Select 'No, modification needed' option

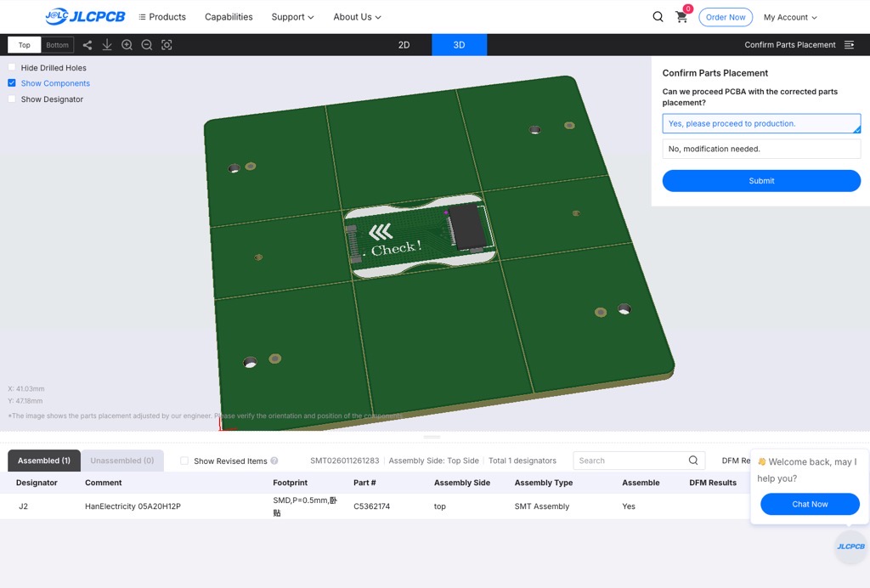point(761,149)
